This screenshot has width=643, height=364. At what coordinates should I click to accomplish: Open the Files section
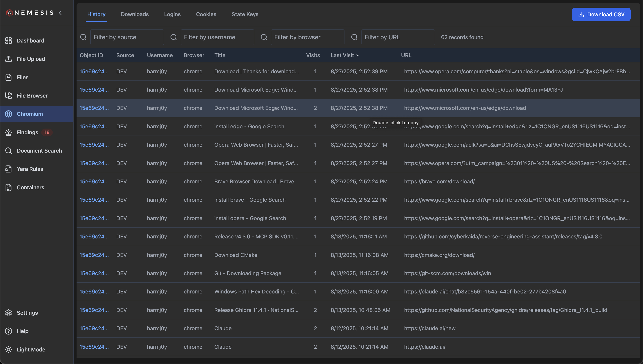point(23,77)
